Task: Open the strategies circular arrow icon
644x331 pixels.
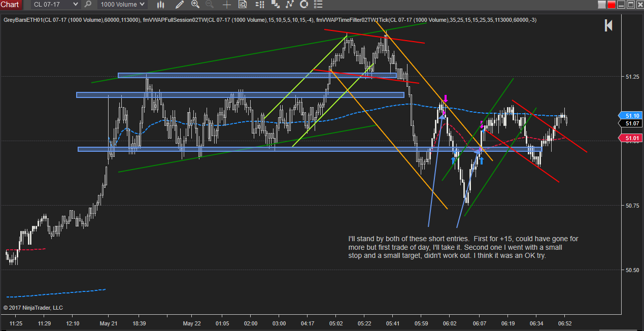Action: coord(304,5)
